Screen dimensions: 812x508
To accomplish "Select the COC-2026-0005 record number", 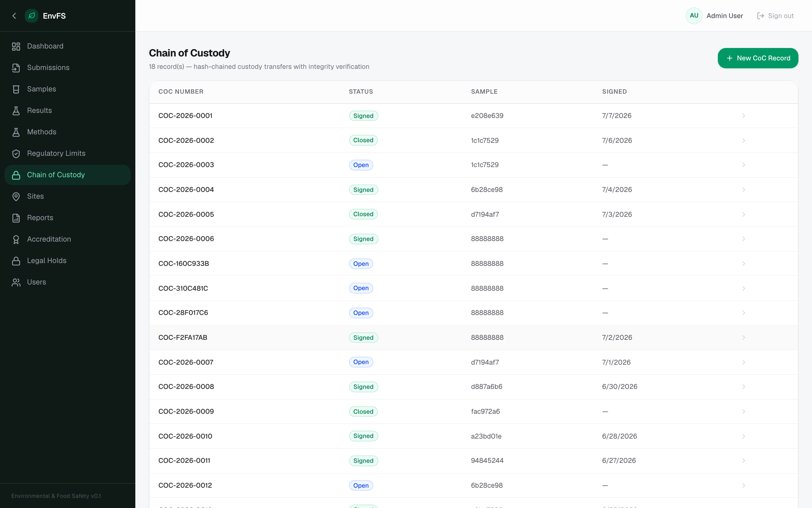I will 186,214.
